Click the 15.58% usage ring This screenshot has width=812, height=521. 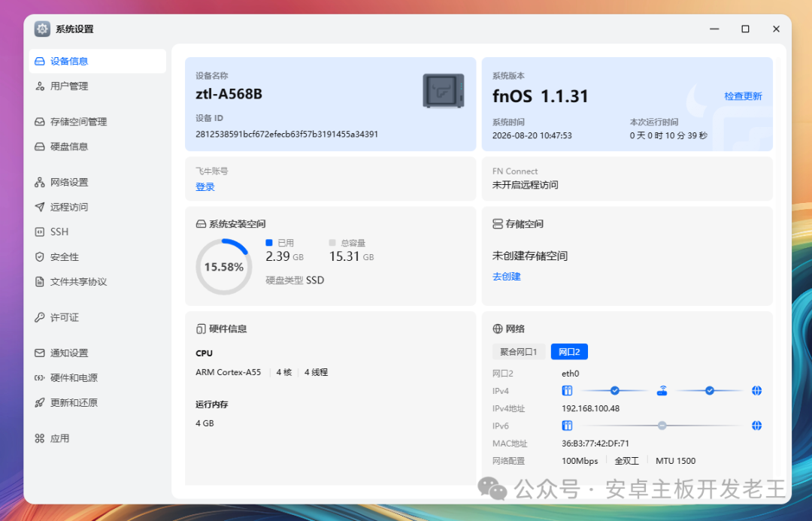(x=224, y=267)
